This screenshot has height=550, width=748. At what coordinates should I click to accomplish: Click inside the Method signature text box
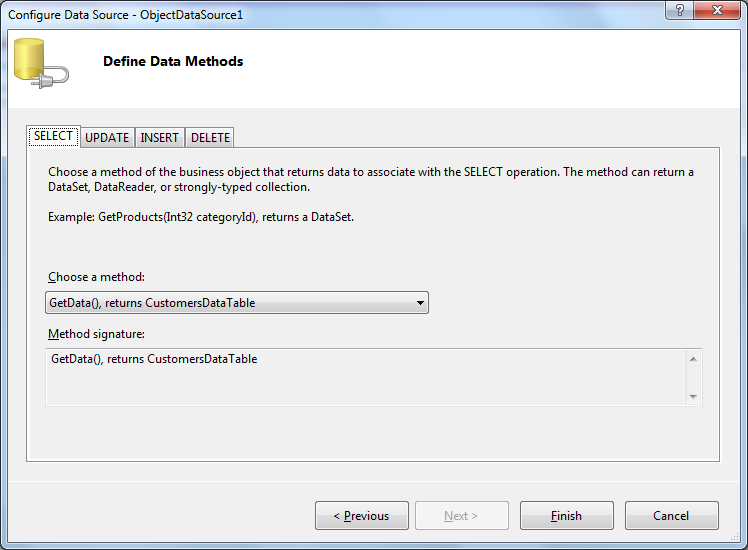[365, 377]
